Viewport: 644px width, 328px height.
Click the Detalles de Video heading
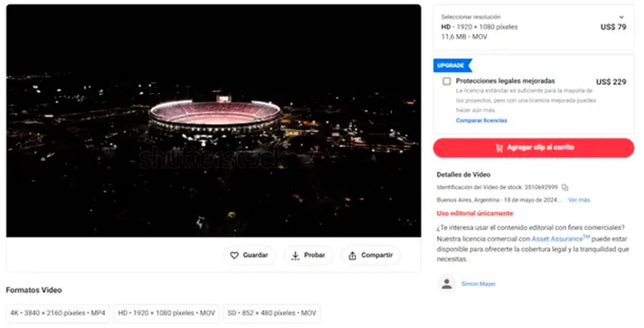463,175
